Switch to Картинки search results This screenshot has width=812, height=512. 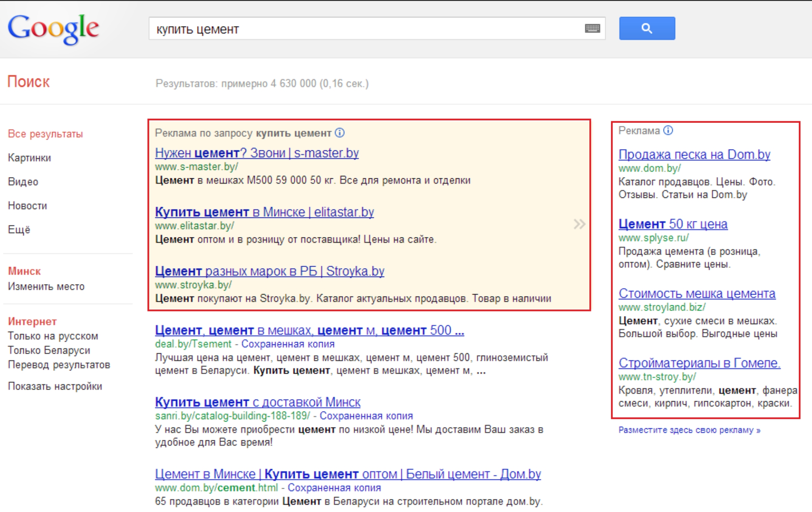point(30,158)
